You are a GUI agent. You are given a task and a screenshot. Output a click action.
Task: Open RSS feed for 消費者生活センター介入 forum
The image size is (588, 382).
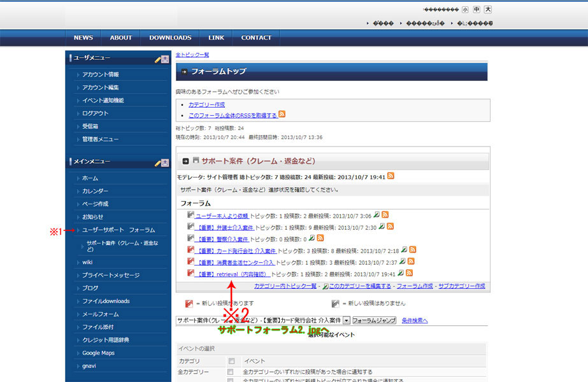pyautogui.click(x=411, y=261)
